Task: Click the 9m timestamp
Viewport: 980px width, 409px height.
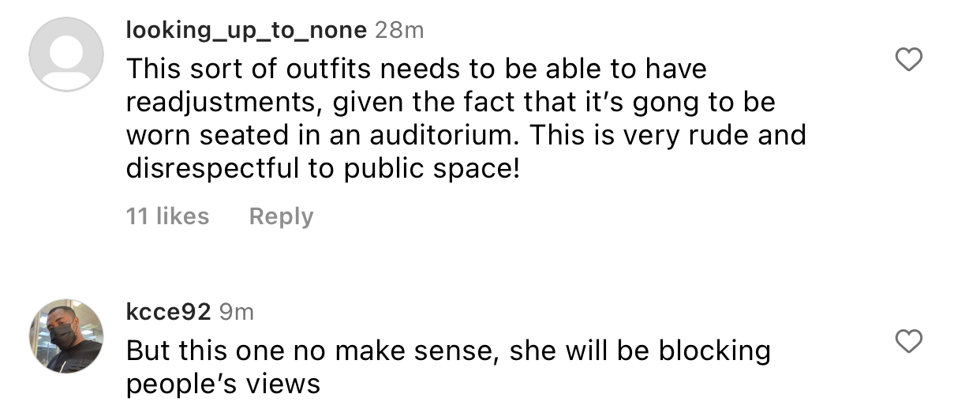Action: tap(236, 312)
